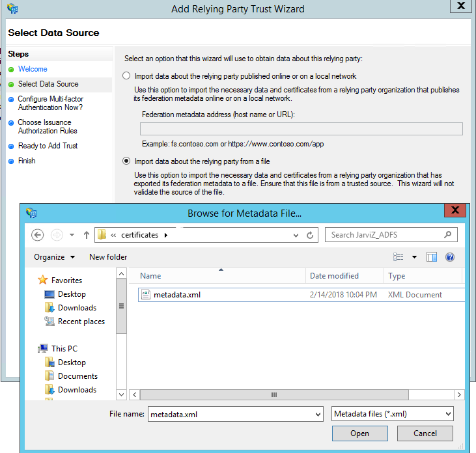Image resolution: width=476 pixels, height=453 pixels.
Task: Sort files by Date modified column
Action: [345, 276]
